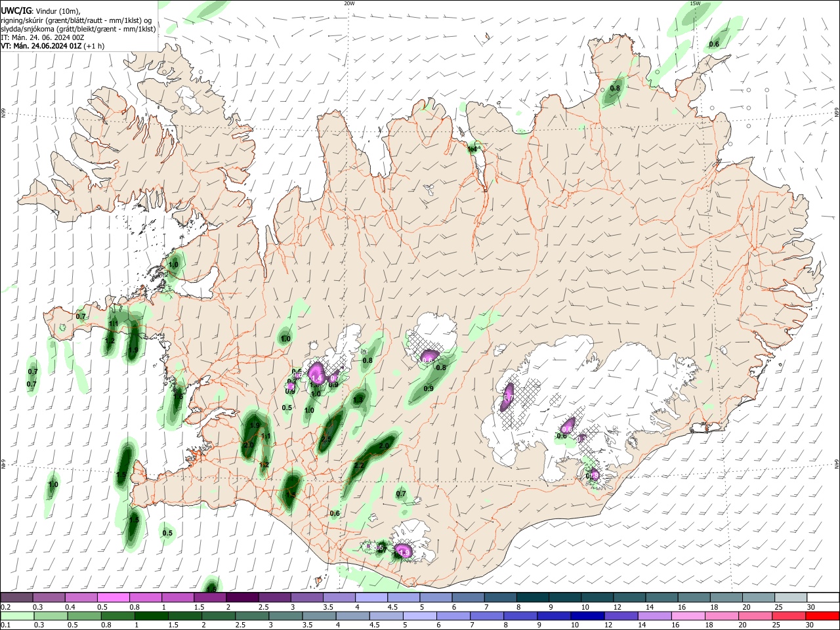
Task: Click the dark teal 8–9 swatch in upper legend
Action: (x=534, y=598)
